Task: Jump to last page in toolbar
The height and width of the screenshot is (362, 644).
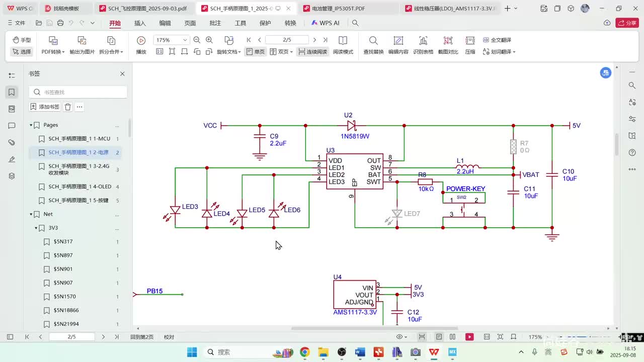Action: tap(326, 40)
